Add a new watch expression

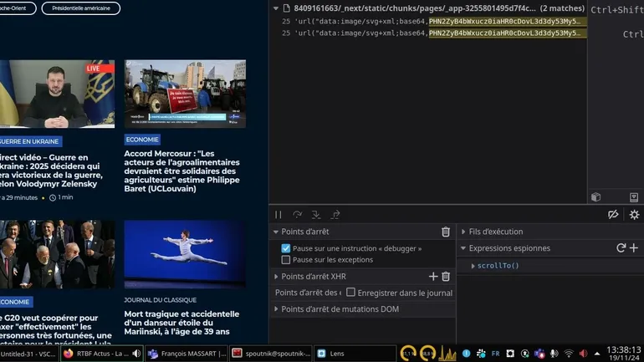[x=633, y=248]
